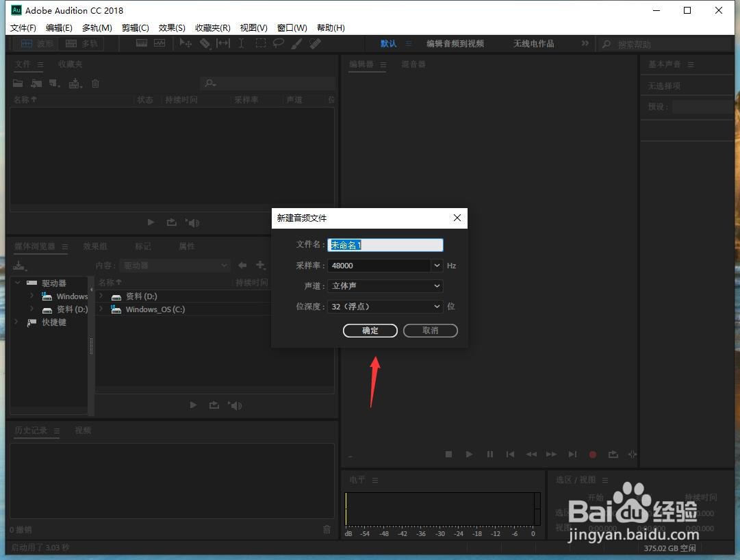Select the Time Selection I-beam tool
Viewport: 740px width, 560px height.
coord(241,43)
